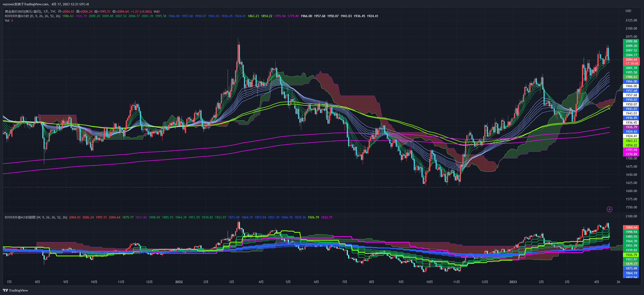Image resolution: width=644 pixels, height=295 pixels.
Task: Click the USD currency label on the price axis
Action: point(628,11)
